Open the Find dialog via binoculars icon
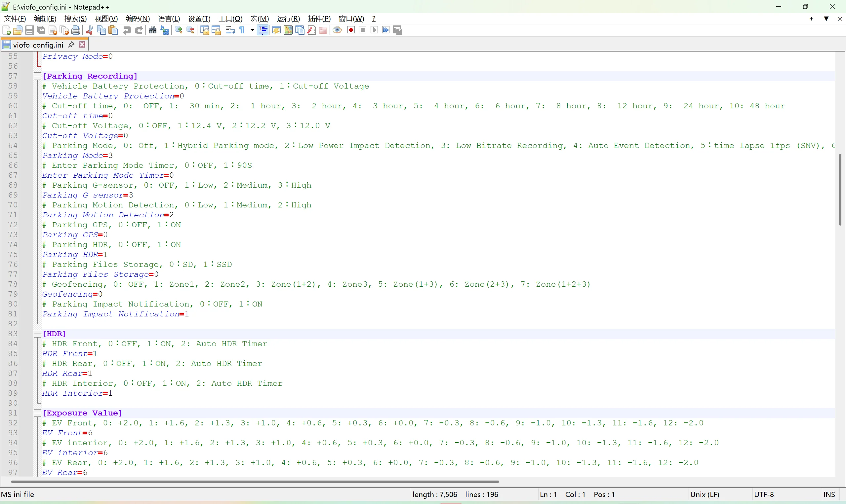The width and height of the screenshot is (846, 504). [x=153, y=30]
